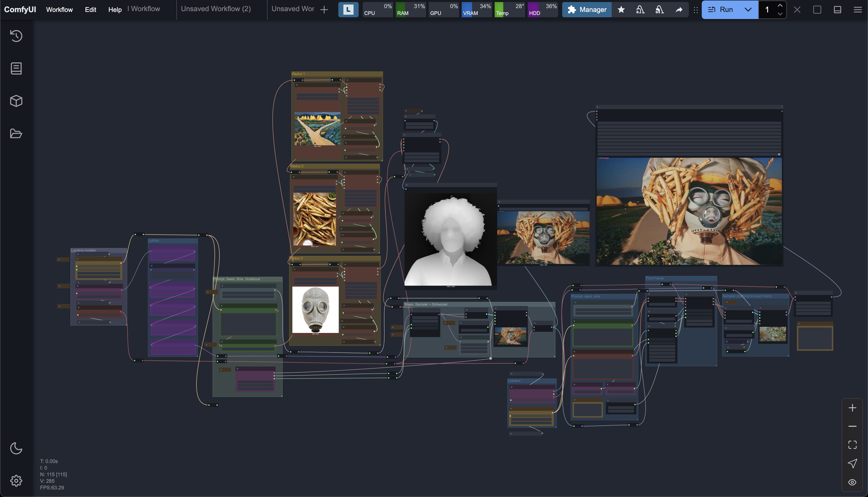
Task: Open ComfyUI settings with the gear icon
Action: [16, 481]
